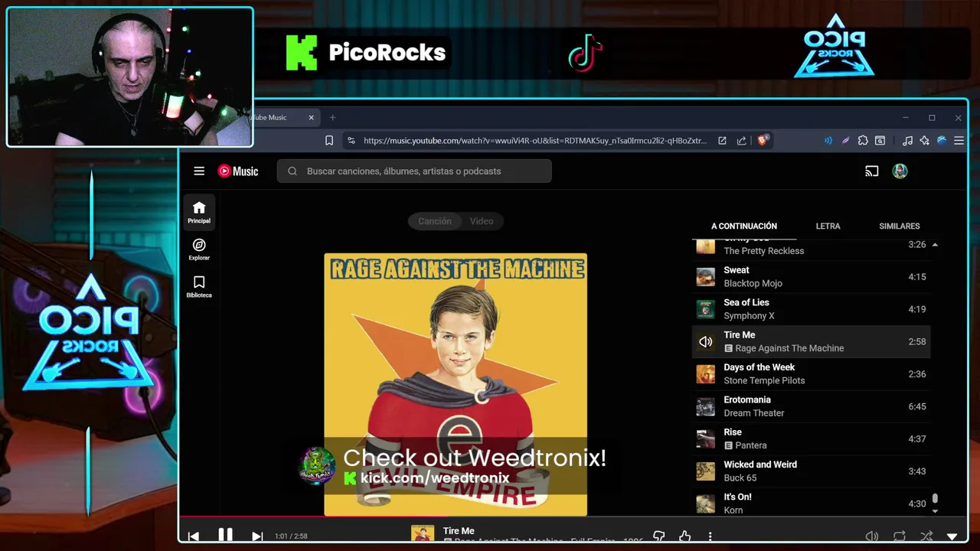The width and height of the screenshot is (980, 551).
Task: Click the YouTube Music logo
Action: [238, 171]
